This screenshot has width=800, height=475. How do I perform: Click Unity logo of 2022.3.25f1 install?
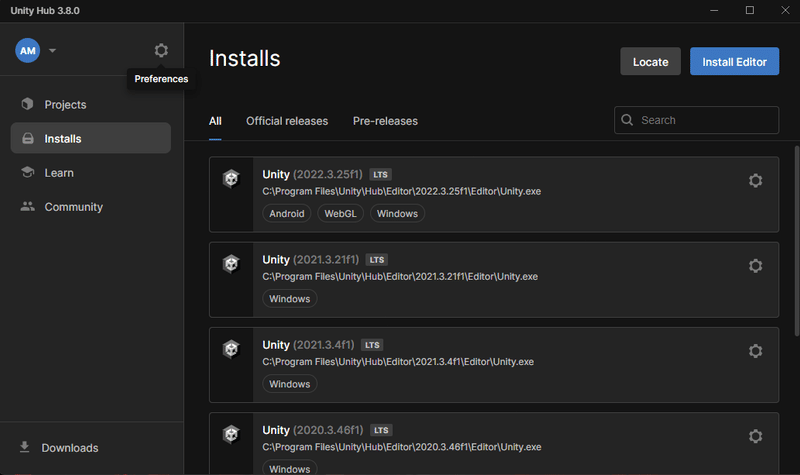click(x=231, y=179)
